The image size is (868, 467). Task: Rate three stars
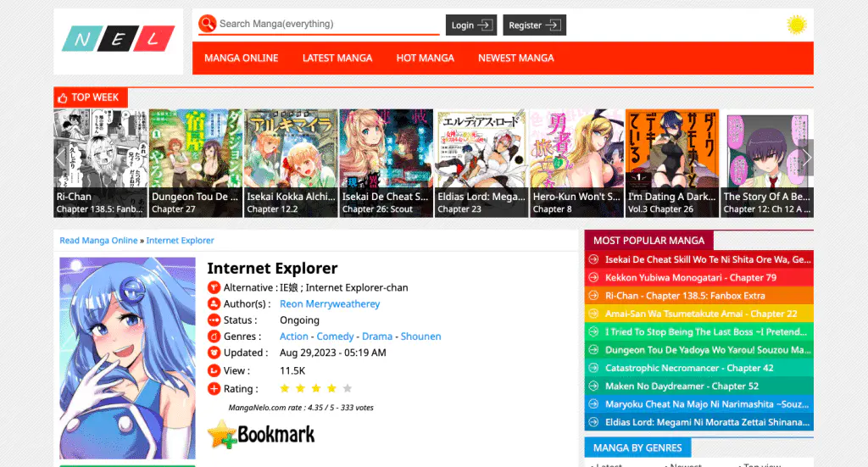click(316, 388)
